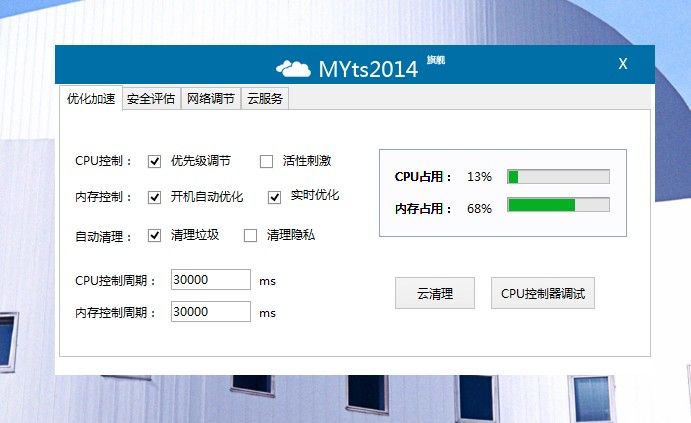Click the white cloud logo in title bar
This screenshot has width=691, height=423.
[293, 69]
